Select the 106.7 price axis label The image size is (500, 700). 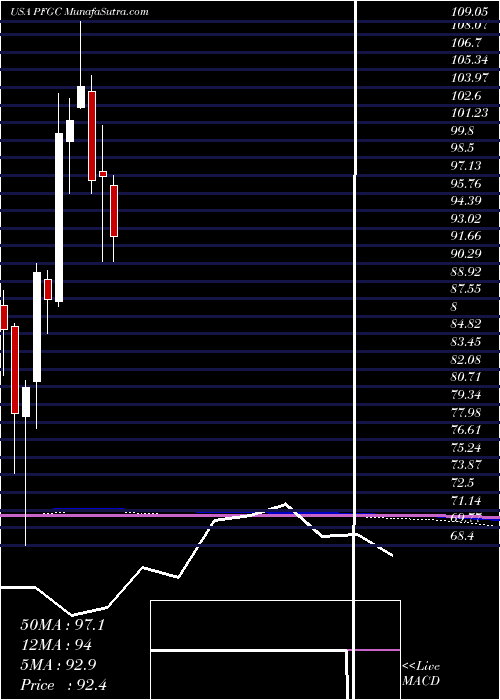467,43
